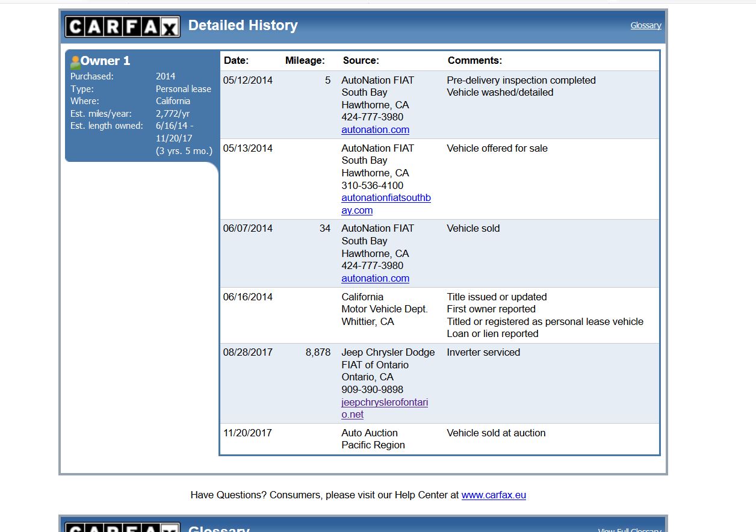Click the Date column header
Image resolution: width=756 pixels, height=532 pixels.
236,60
